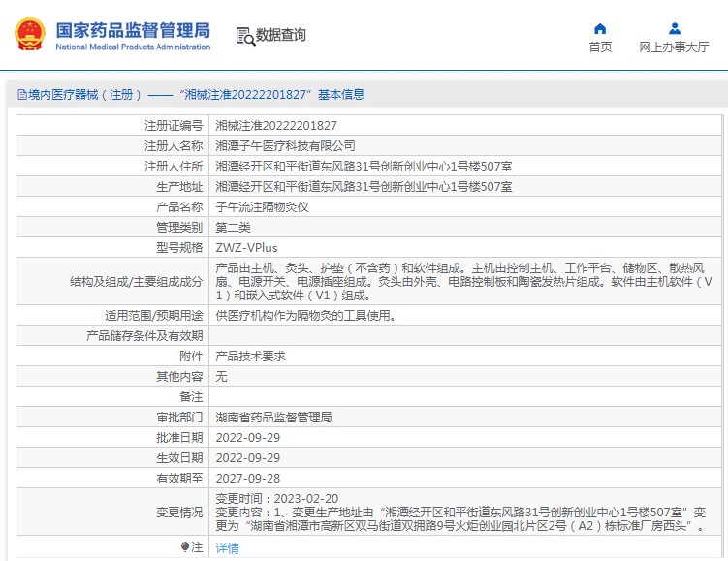Click the 管理类别 label

click(x=179, y=228)
